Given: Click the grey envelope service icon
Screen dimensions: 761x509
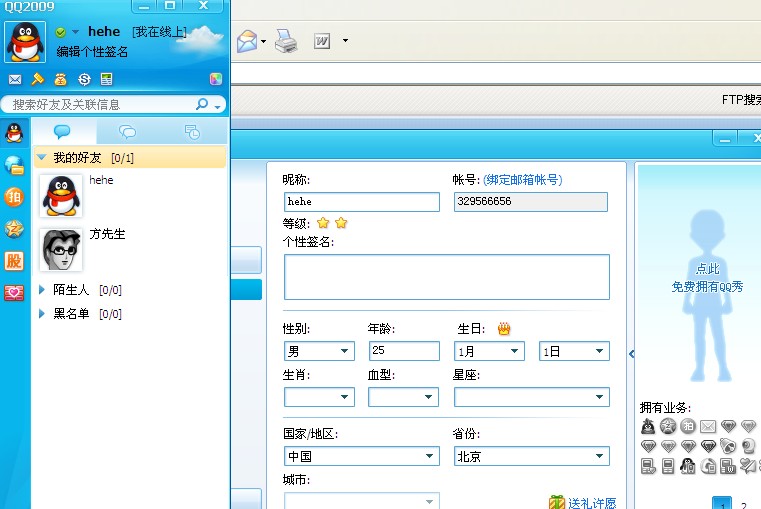Looking at the screenshot, I should pos(708,426).
